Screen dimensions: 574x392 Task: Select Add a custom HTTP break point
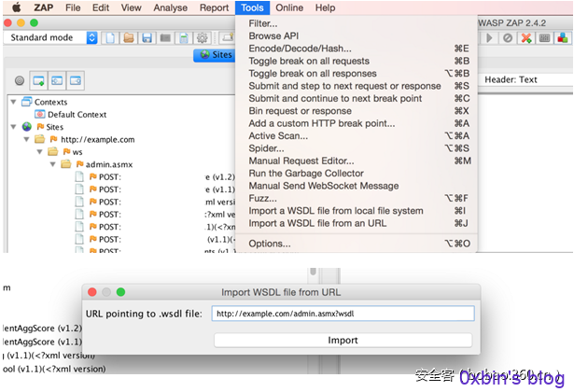coord(357,123)
